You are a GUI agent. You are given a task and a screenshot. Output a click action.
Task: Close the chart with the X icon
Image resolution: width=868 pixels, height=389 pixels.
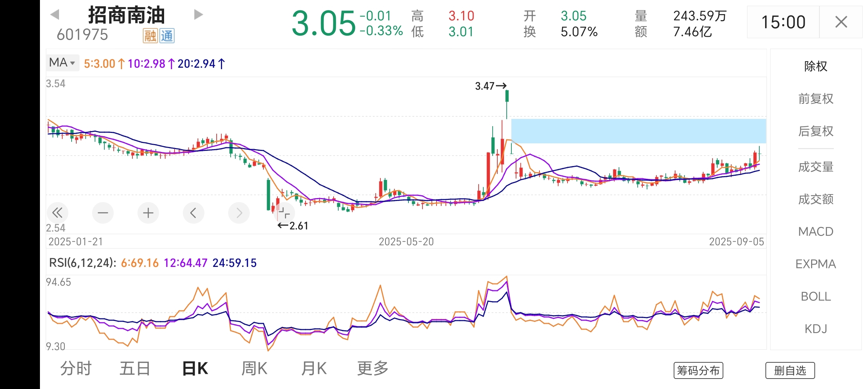[x=841, y=22]
